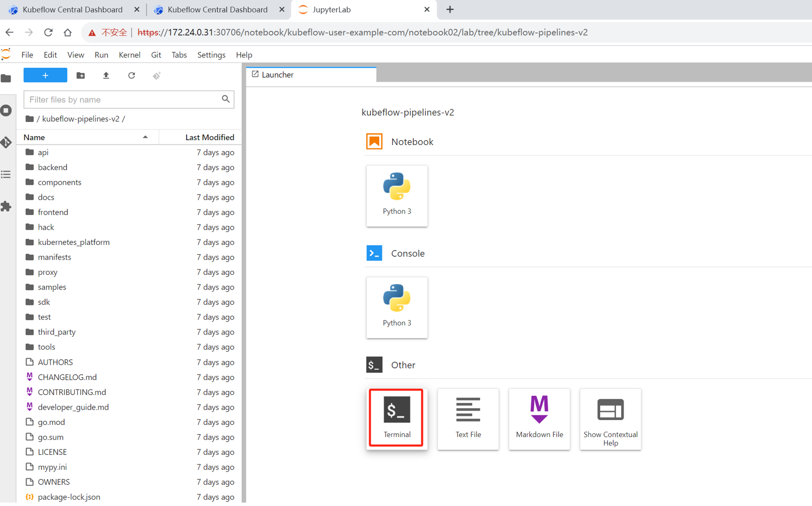Click the insecure connection warning icon

tap(92, 33)
